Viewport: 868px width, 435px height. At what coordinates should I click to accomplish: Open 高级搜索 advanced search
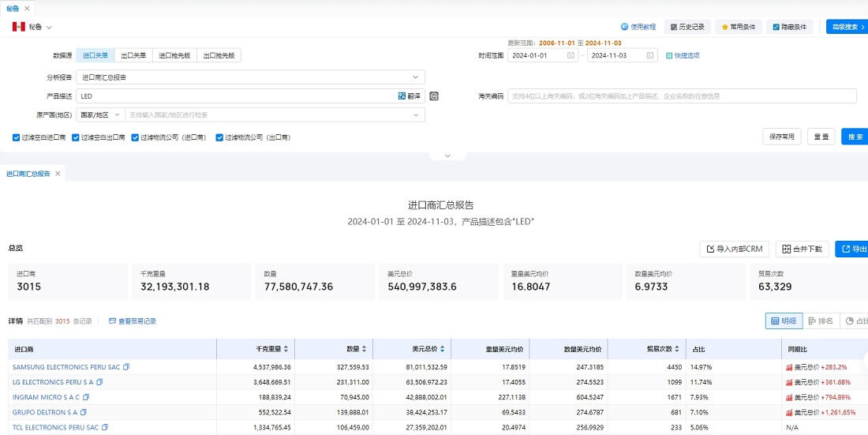tap(847, 27)
